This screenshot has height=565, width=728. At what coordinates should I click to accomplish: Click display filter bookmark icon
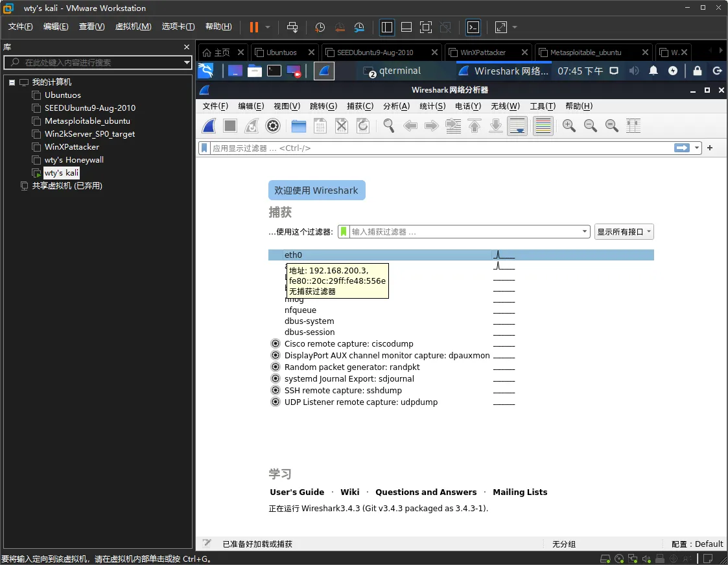pos(204,148)
